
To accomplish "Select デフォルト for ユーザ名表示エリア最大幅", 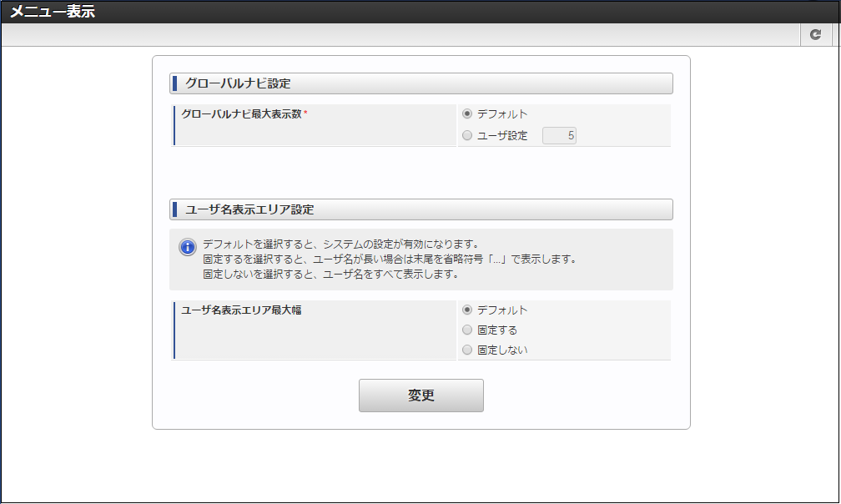I will pyautogui.click(x=467, y=310).
